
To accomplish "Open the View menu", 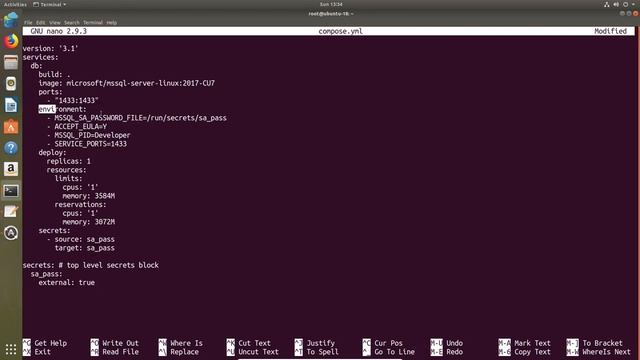I will point(54,22).
